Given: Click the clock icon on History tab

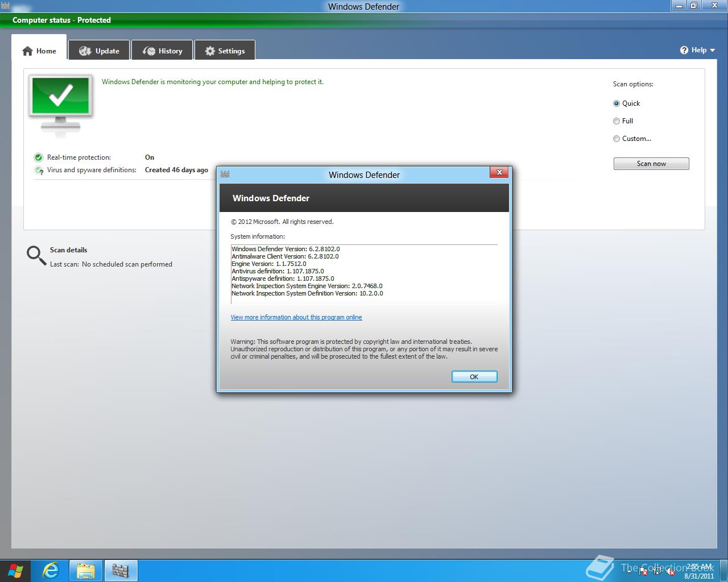Looking at the screenshot, I should (x=149, y=51).
